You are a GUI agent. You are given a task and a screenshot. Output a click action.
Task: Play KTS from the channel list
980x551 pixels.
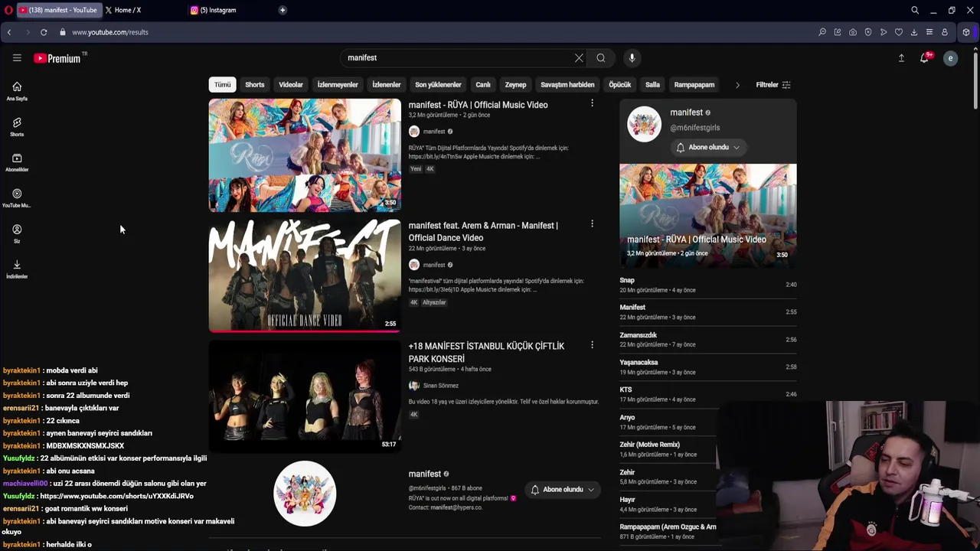tap(708, 394)
